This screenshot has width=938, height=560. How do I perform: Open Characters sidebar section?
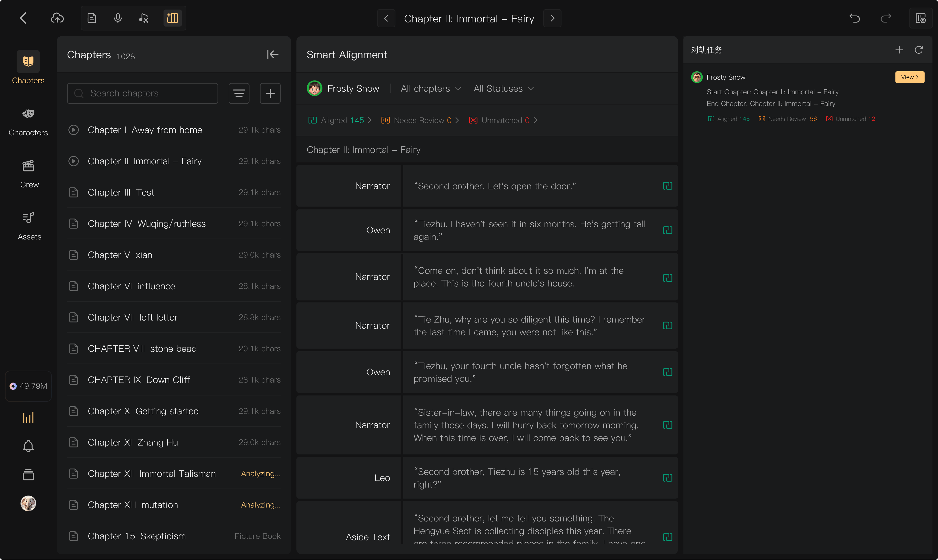pos(28,122)
